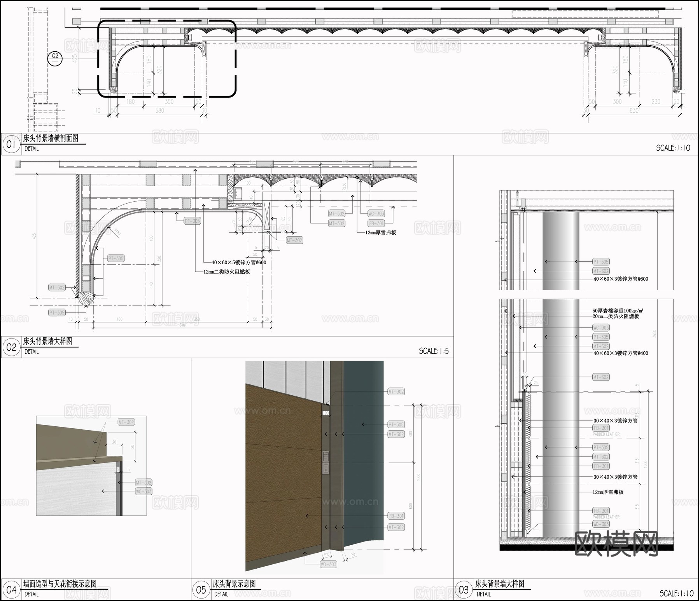Screen dimensions: 700x602
Task: Click the 12mm厚雪弗板 note in detail 03
Action: click(x=608, y=492)
